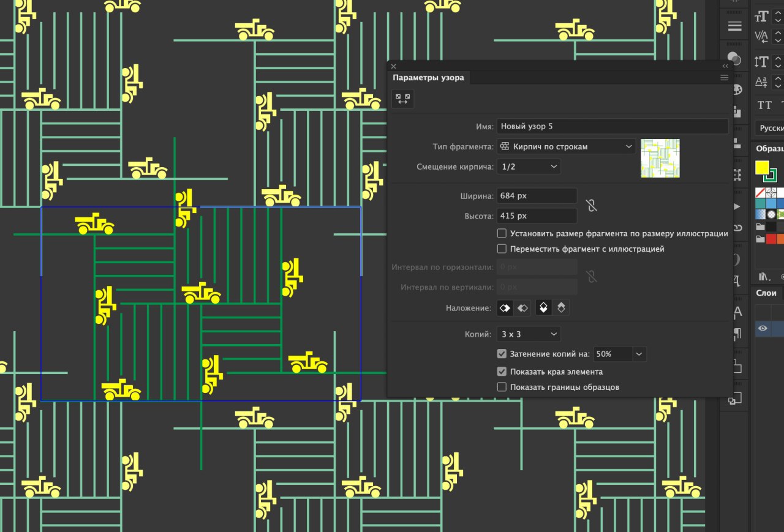Apply All Caps with the TT button
The height and width of the screenshot is (532, 784).
coord(765,105)
